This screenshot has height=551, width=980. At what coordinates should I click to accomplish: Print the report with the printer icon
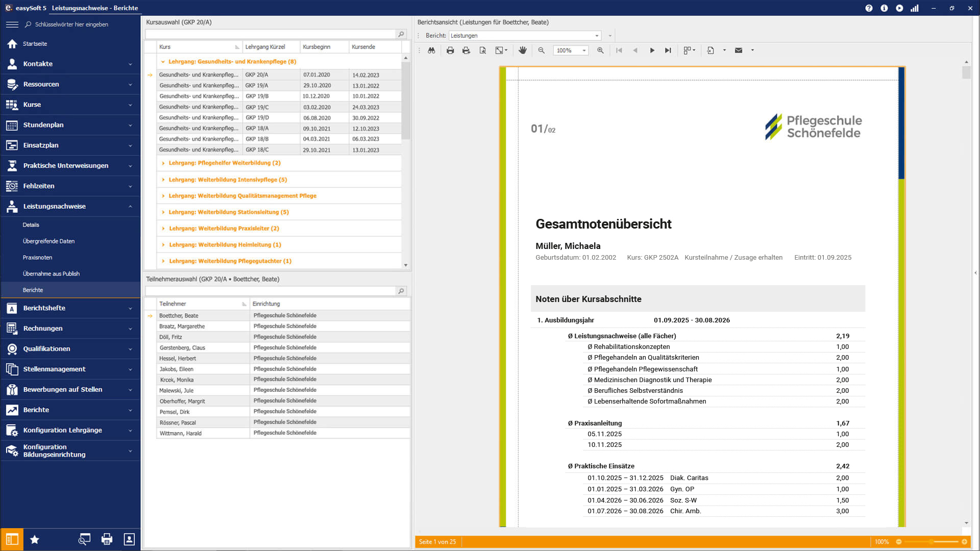[x=450, y=51]
